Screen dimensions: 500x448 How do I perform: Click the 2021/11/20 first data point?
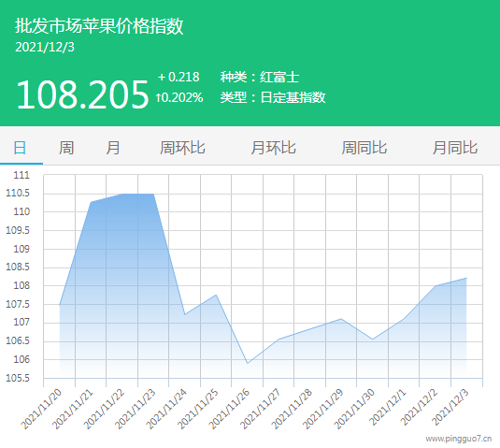(x=60, y=305)
